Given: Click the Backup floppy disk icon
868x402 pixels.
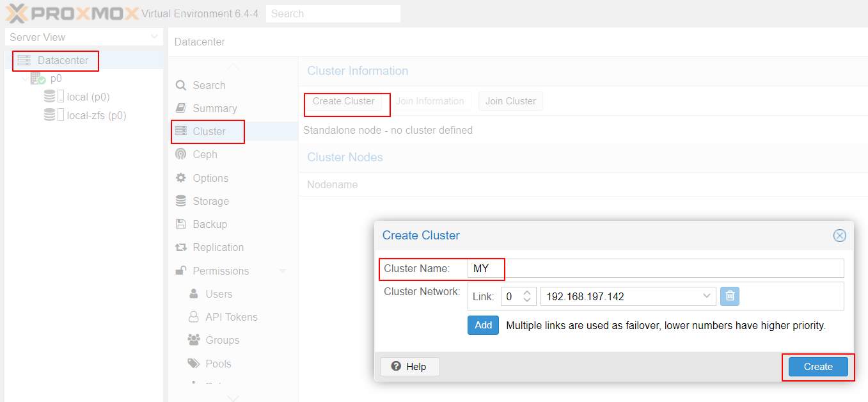Looking at the screenshot, I should click(181, 224).
